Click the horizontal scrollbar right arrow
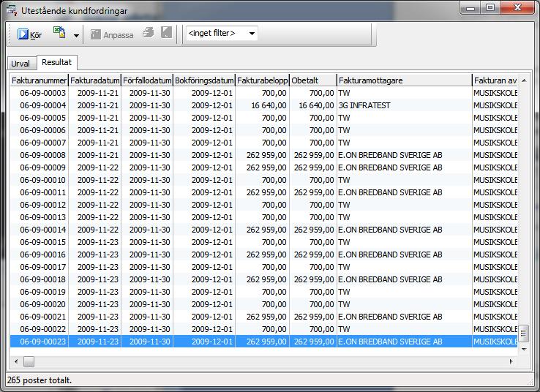 [x=511, y=361]
